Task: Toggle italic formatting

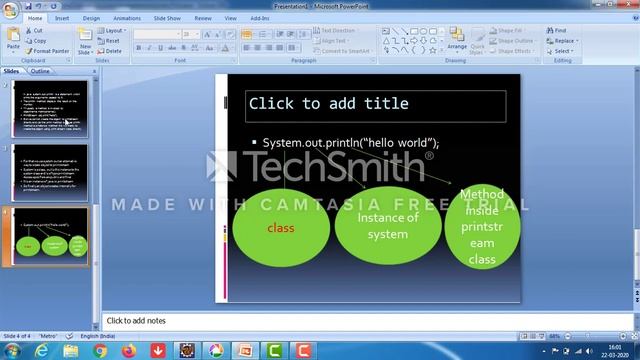Action: pyautogui.click(x=149, y=48)
